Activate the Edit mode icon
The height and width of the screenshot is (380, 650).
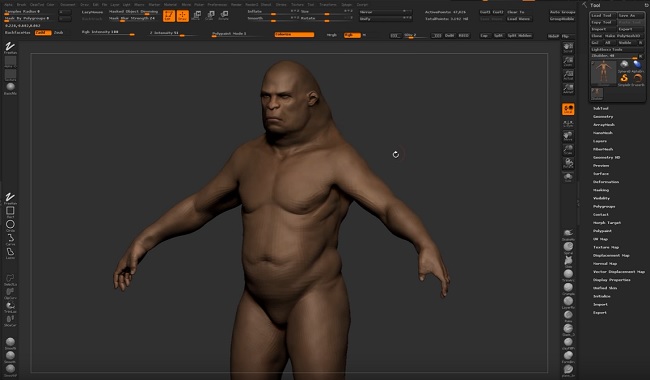169,16
